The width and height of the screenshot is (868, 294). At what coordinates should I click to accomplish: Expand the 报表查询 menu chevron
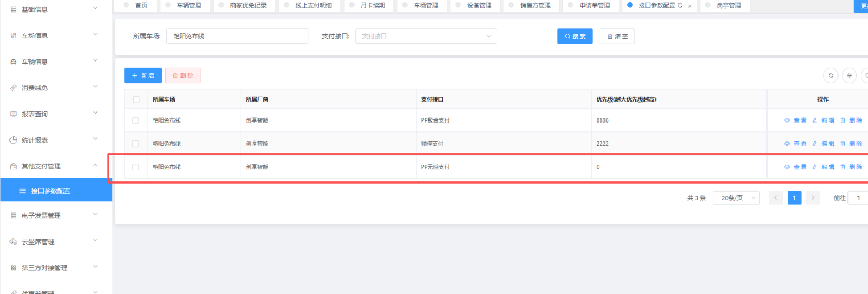95,113
